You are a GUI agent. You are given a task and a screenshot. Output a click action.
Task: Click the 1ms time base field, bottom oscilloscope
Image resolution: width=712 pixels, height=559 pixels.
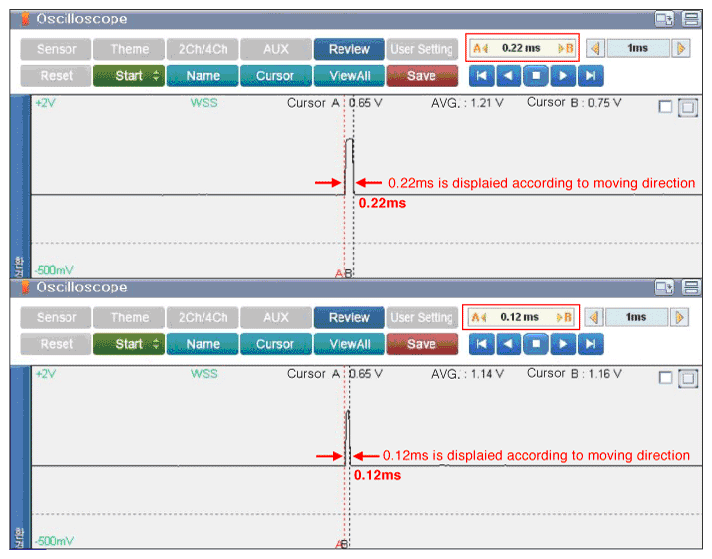(x=637, y=317)
